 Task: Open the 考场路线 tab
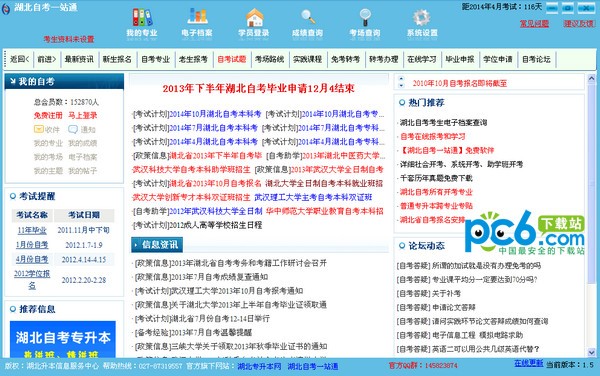(269, 59)
